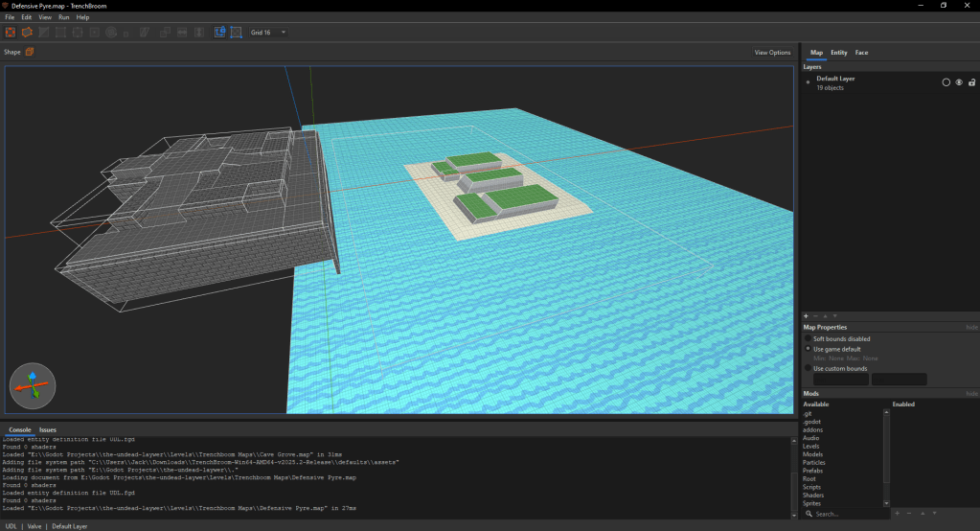Switch to the Issues tab
The width and height of the screenshot is (980, 531).
pos(48,429)
